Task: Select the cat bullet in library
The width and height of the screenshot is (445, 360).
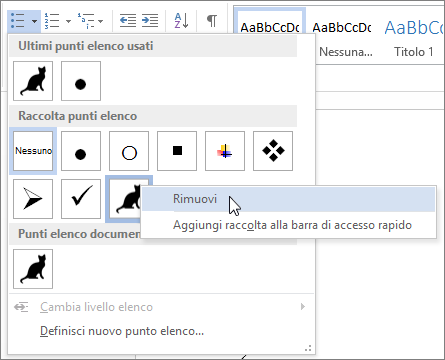Action: click(x=125, y=200)
